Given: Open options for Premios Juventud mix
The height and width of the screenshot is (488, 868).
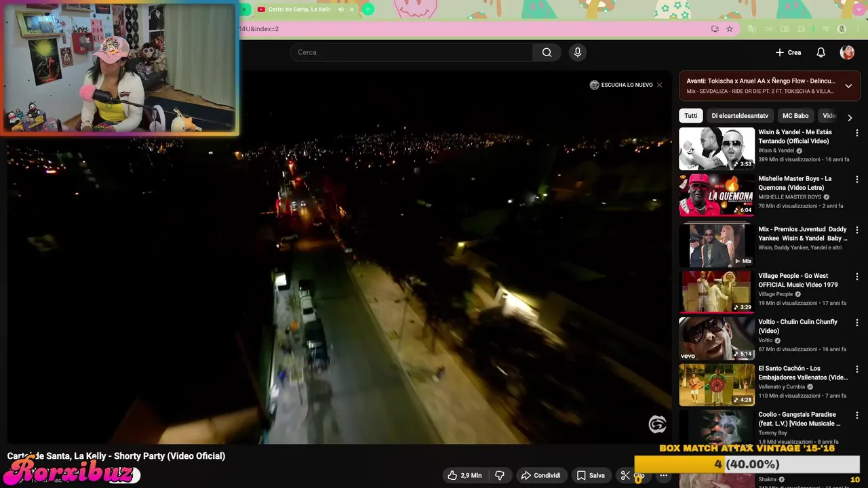Looking at the screenshot, I should (x=857, y=230).
